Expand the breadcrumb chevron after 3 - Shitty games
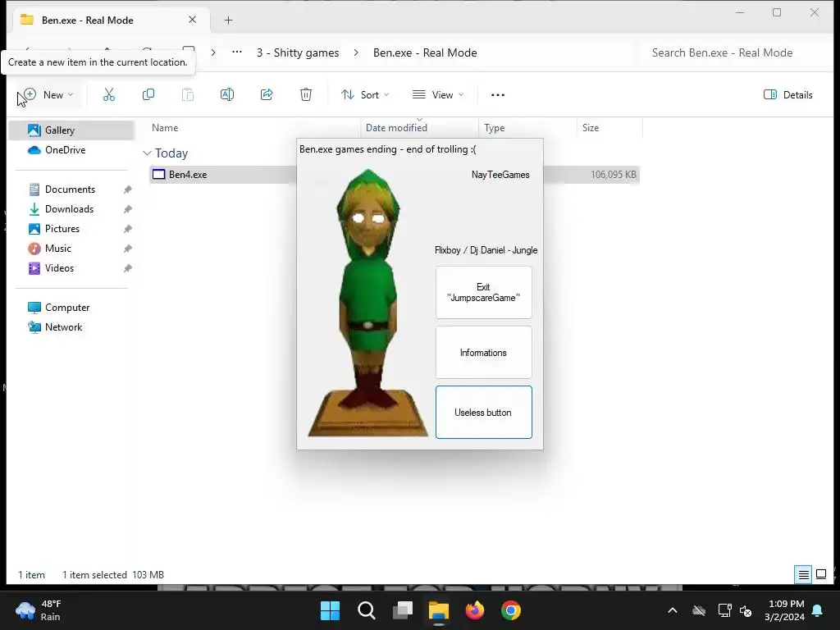The image size is (840, 630). point(356,52)
